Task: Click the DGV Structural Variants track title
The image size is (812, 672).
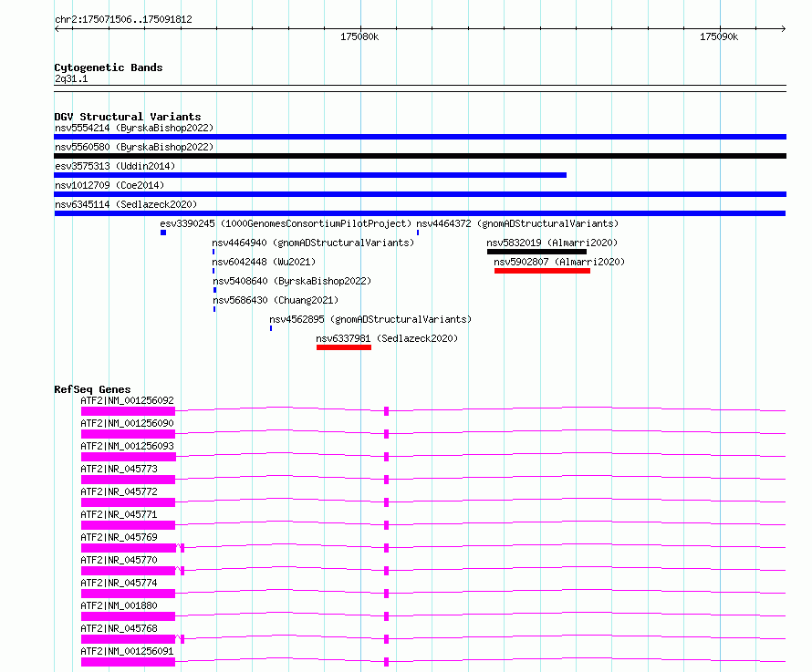Action: (x=128, y=117)
